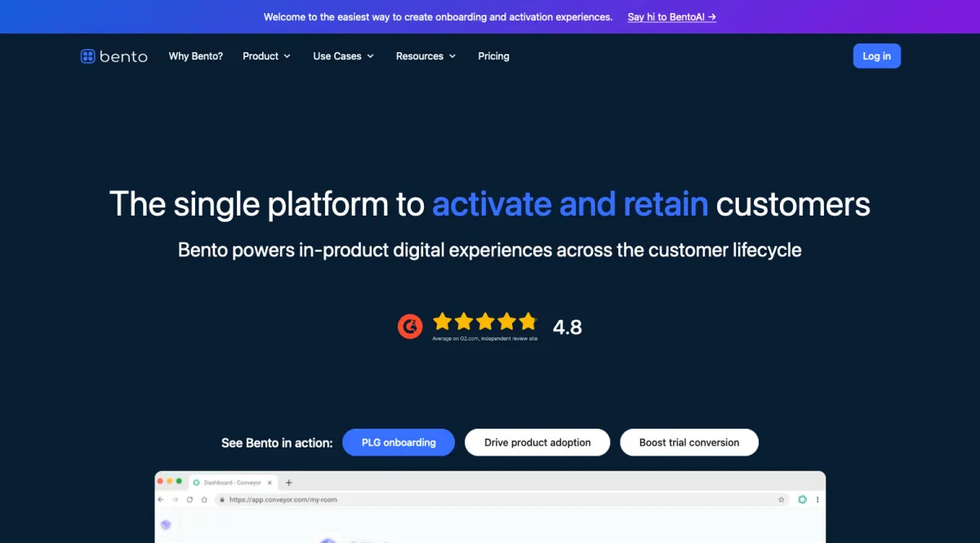Select the Dashboard - Conveyor browser tab
This screenshot has height=543, width=980.
tap(233, 483)
